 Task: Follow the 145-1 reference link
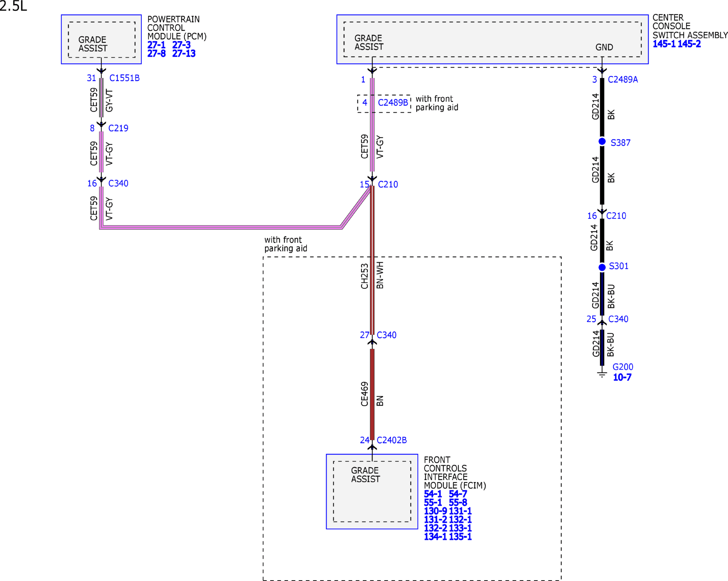pos(664,44)
